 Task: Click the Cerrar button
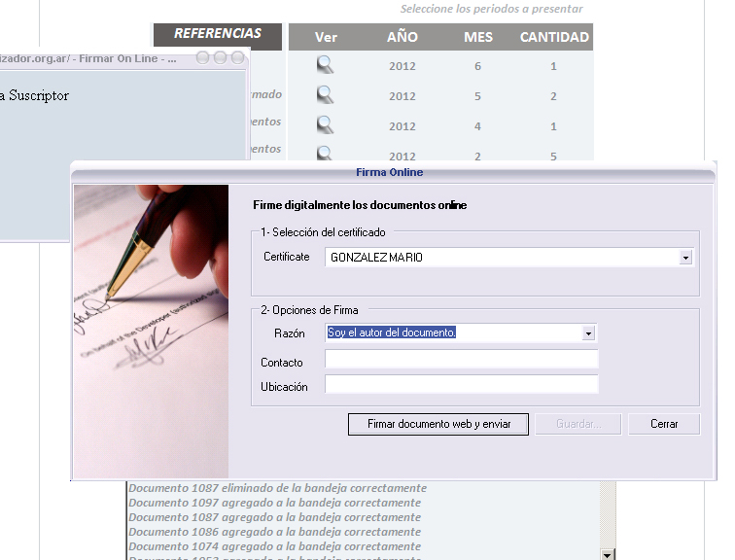(664, 424)
